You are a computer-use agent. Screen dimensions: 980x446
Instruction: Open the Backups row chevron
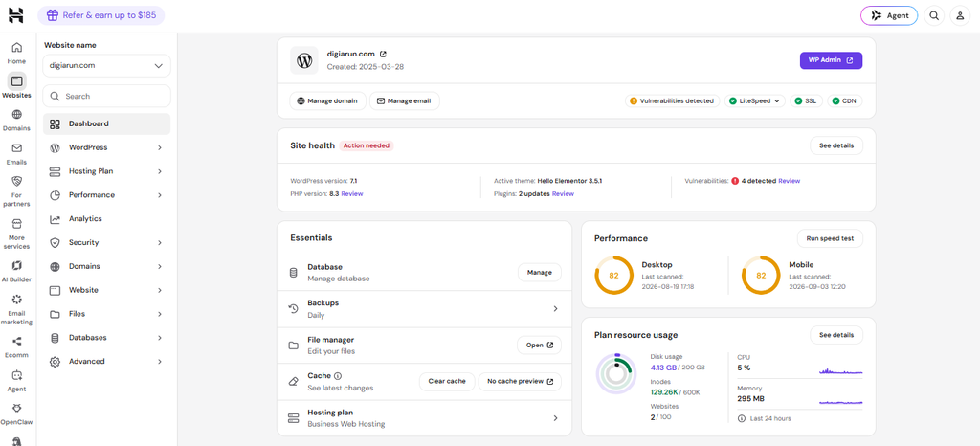(555, 308)
